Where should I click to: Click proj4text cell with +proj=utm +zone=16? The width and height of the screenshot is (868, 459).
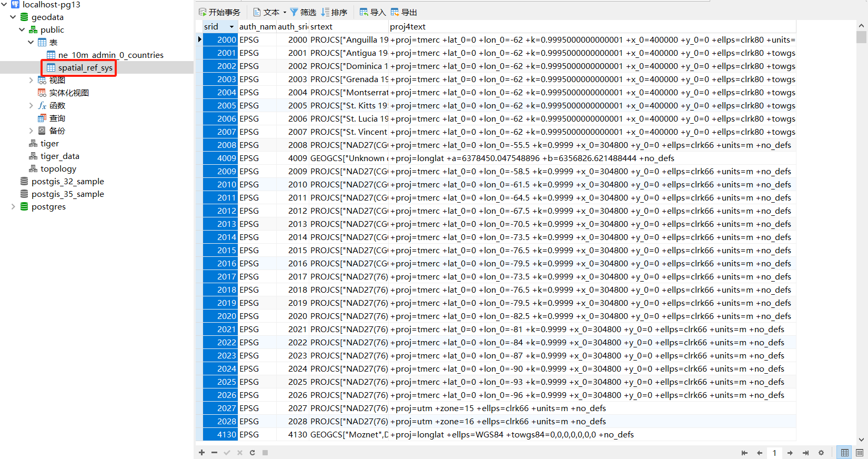pos(592,422)
